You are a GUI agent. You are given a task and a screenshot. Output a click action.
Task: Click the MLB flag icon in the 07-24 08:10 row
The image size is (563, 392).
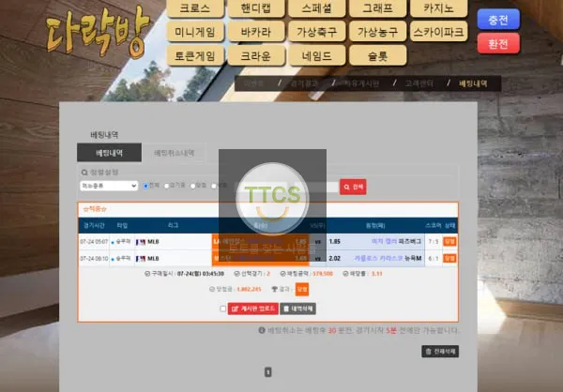pyautogui.click(x=141, y=259)
